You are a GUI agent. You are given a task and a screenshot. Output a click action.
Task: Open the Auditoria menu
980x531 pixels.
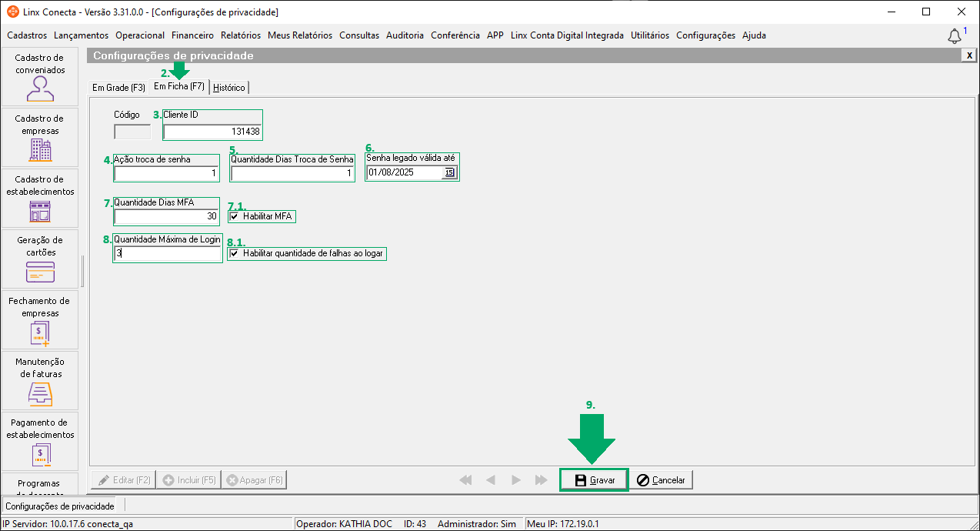tap(405, 35)
